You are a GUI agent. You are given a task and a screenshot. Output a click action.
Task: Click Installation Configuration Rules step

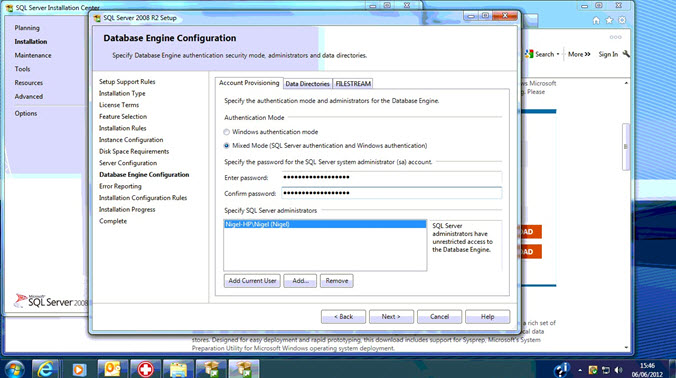point(143,198)
